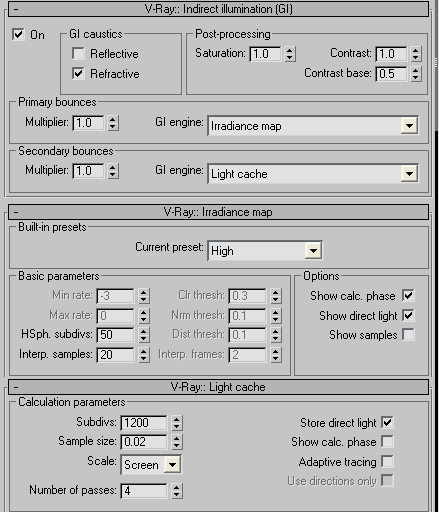
Task: Open Primary bounces GI engine dropdown
Action: click(409, 126)
